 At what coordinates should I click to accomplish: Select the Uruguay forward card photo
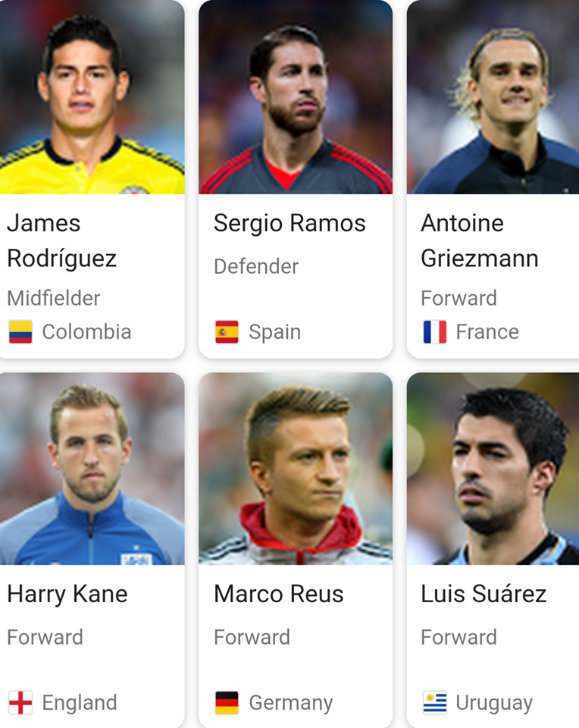[x=493, y=469]
